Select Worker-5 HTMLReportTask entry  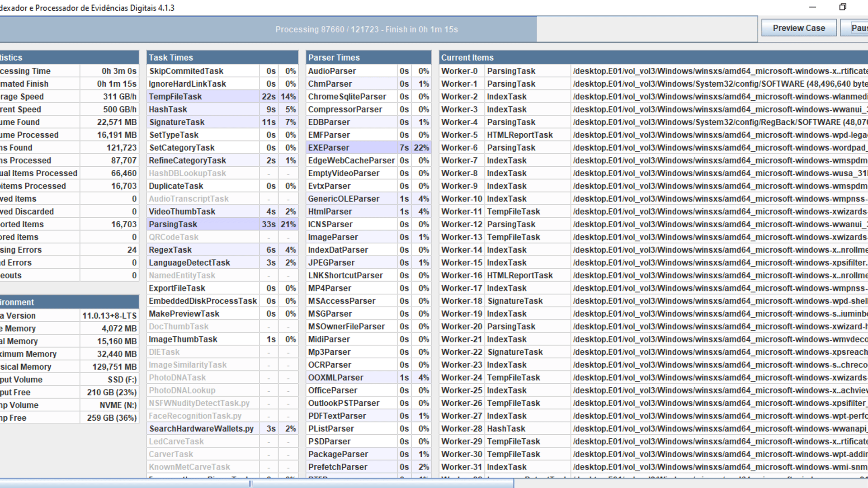(x=519, y=135)
